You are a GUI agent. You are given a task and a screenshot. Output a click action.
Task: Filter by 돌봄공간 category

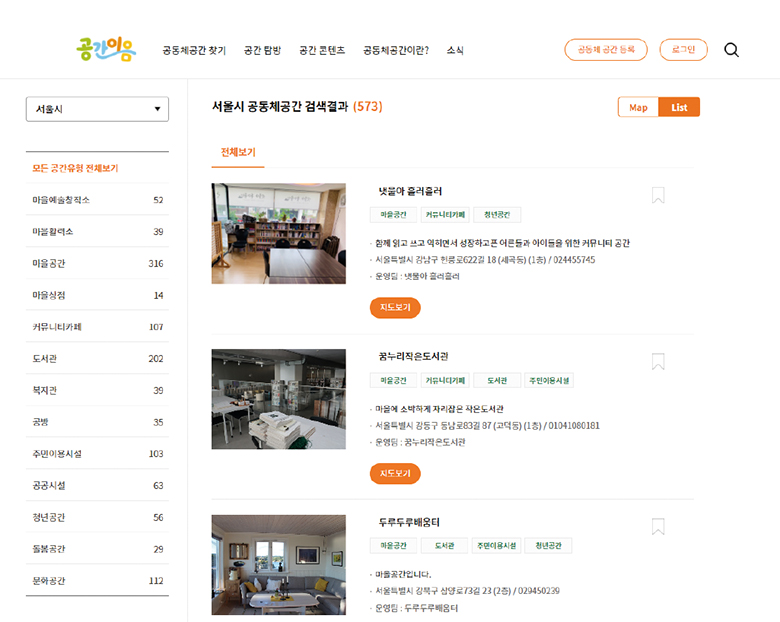[98, 549]
